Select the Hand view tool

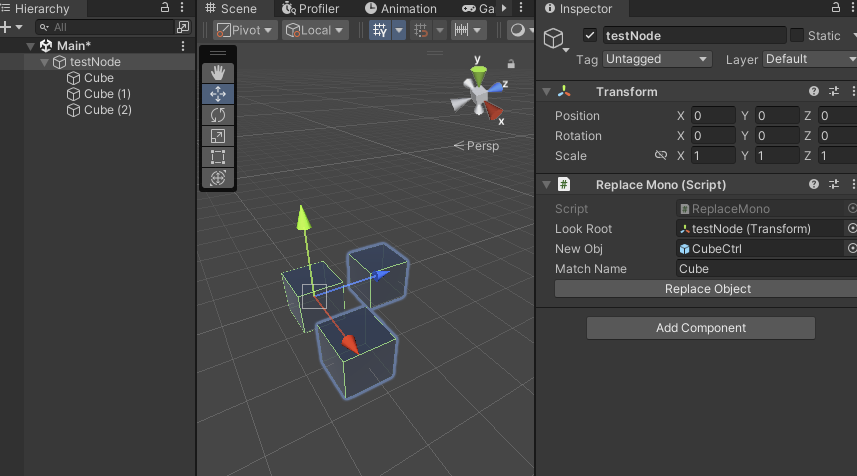(218, 73)
